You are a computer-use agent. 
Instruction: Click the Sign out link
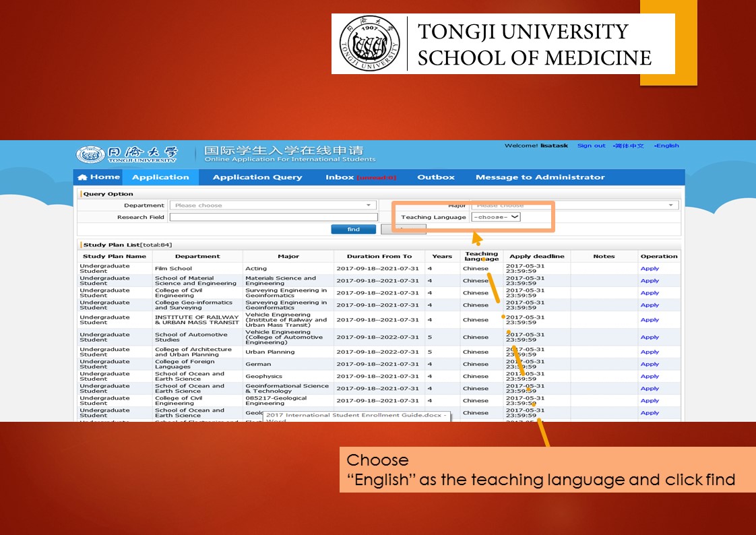(591, 146)
